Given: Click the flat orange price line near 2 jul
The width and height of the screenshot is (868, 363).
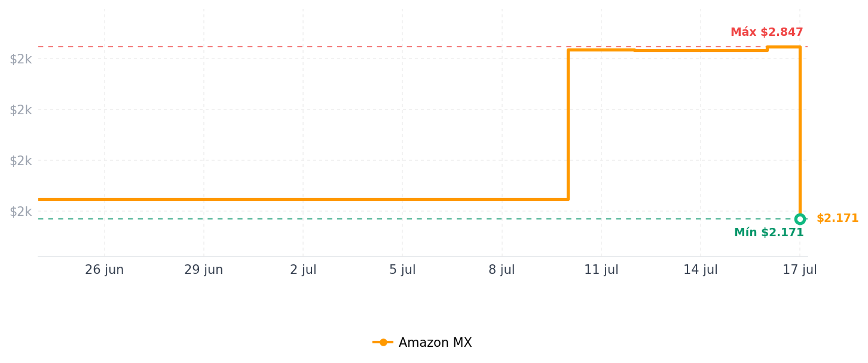Looking at the screenshot, I should (303, 199).
